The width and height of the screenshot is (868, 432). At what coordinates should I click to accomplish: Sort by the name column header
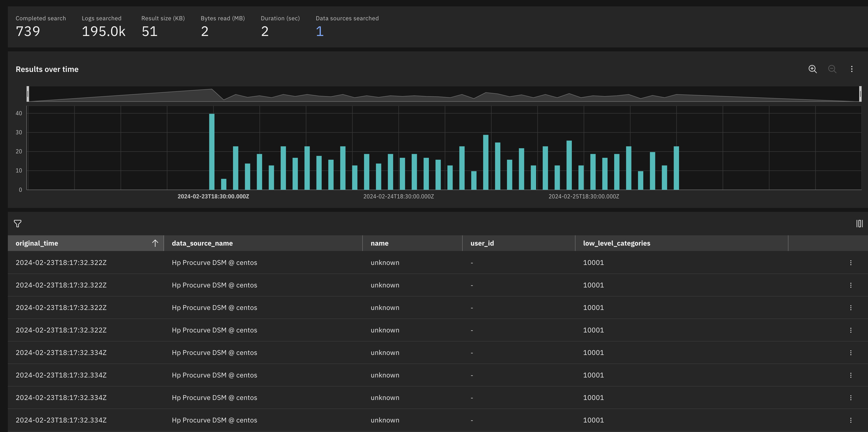pyautogui.click(x=379, y=243)
